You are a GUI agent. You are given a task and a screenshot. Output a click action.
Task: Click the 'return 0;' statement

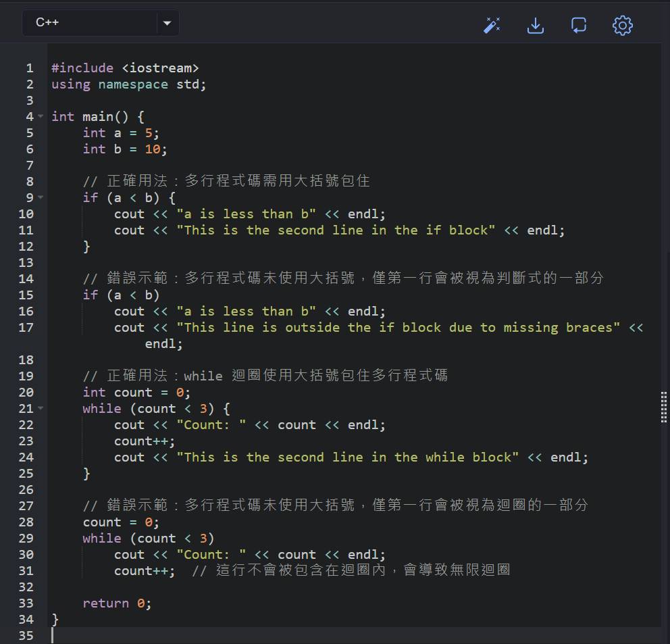[117, 603]
